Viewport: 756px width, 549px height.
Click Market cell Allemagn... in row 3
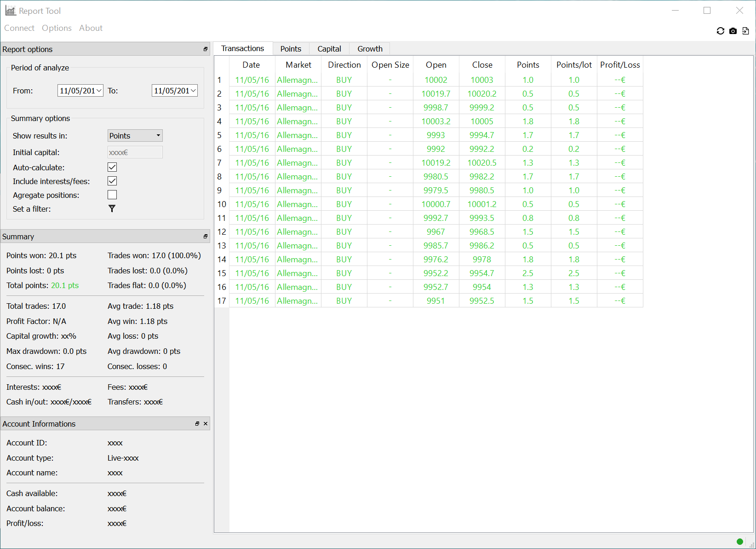click(298, 108)
